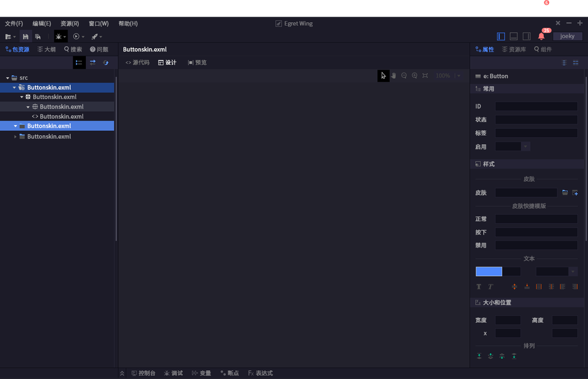Click the vertical center text alignment icon
This screenshot has width=588, height=379.
(515, 287)
